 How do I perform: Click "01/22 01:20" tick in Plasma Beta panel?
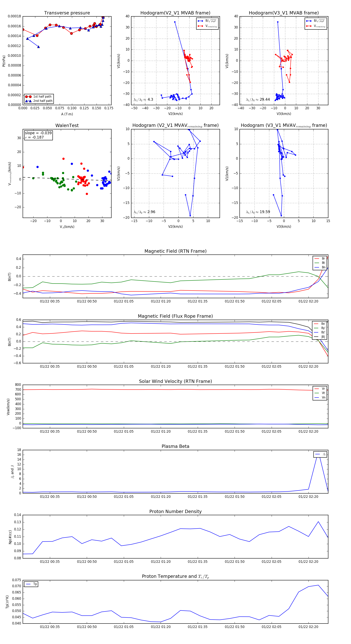(161, 497)
